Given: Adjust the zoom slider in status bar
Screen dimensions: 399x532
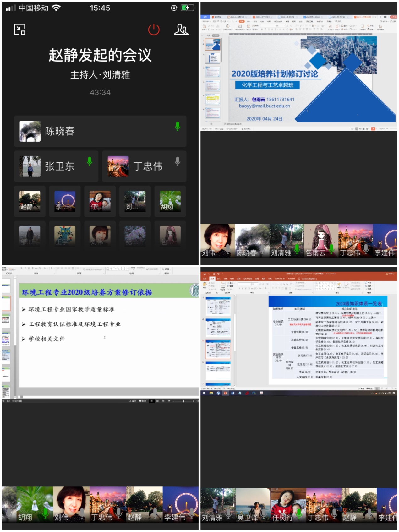Looking at the screenshot, I should point(183,401).
